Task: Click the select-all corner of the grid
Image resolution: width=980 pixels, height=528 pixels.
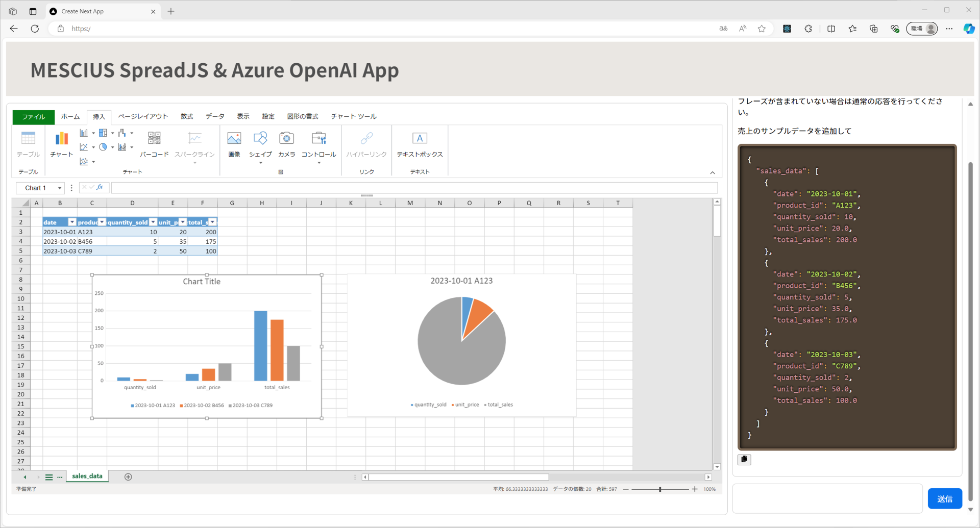Action: point(21,203)
